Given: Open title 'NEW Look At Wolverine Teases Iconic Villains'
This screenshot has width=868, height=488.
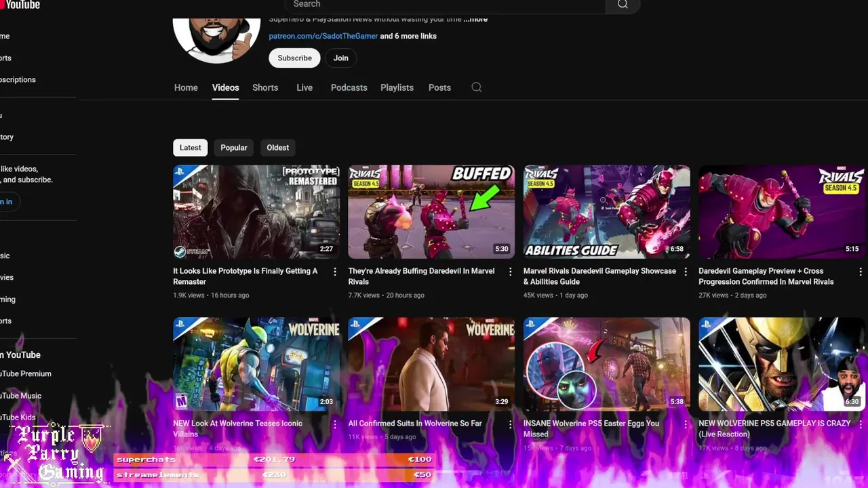Looking at the screenshot, I should pos(237,428).
